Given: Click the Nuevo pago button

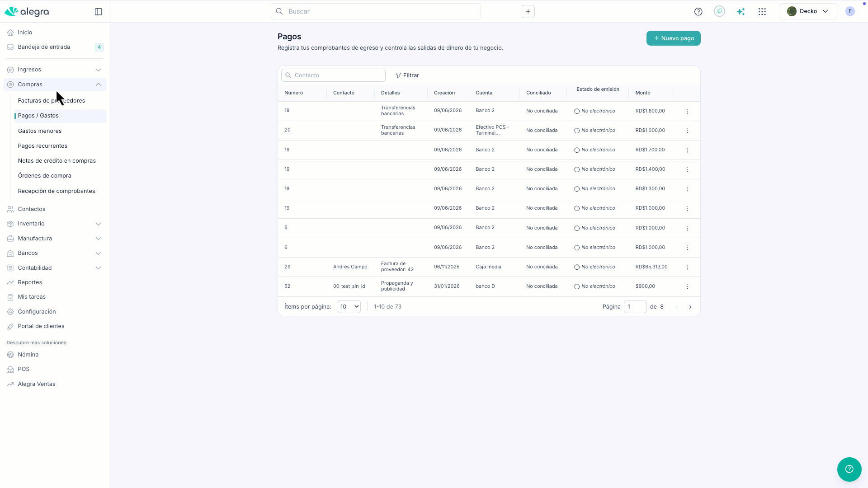Looking at the screenshot, I should click(674, 38).
